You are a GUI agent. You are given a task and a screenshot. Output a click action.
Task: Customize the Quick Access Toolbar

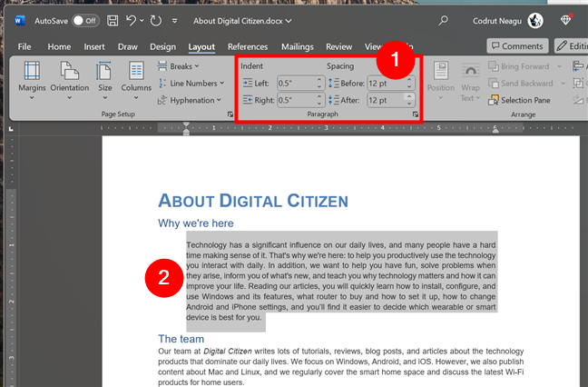(x=175, y=21)
